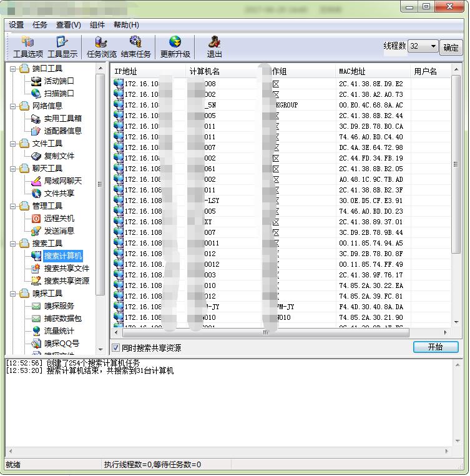Open the 扫描端口 tool
Image resolution: width=470 pixels, height=476 pixels.
[59, 94]
